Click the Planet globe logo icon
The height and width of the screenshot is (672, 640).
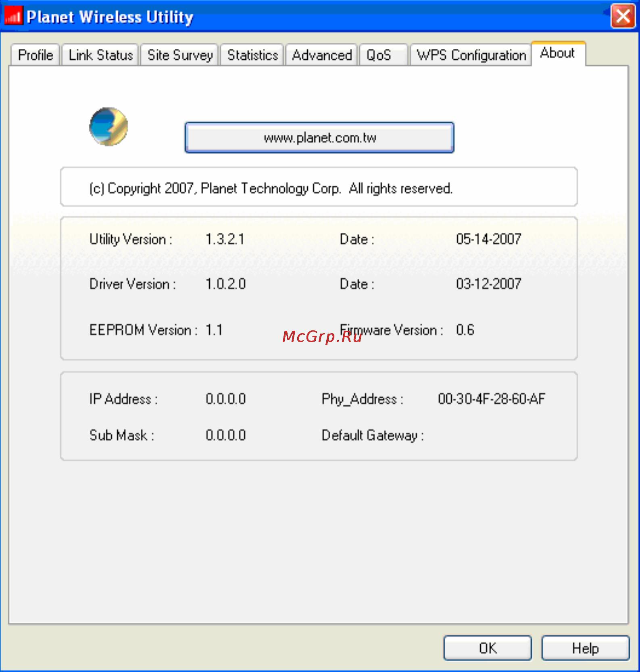tap(108, 127)
